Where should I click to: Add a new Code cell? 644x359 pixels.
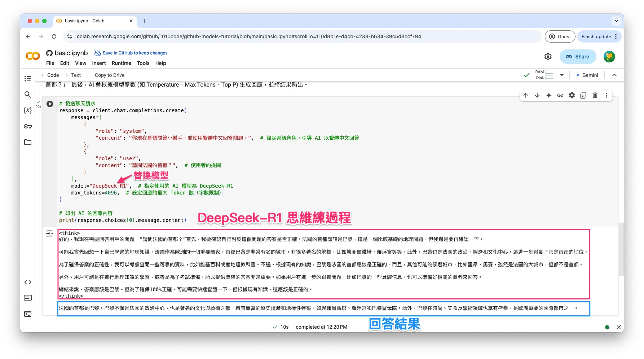pyautogui.click(x=50, y=75)
